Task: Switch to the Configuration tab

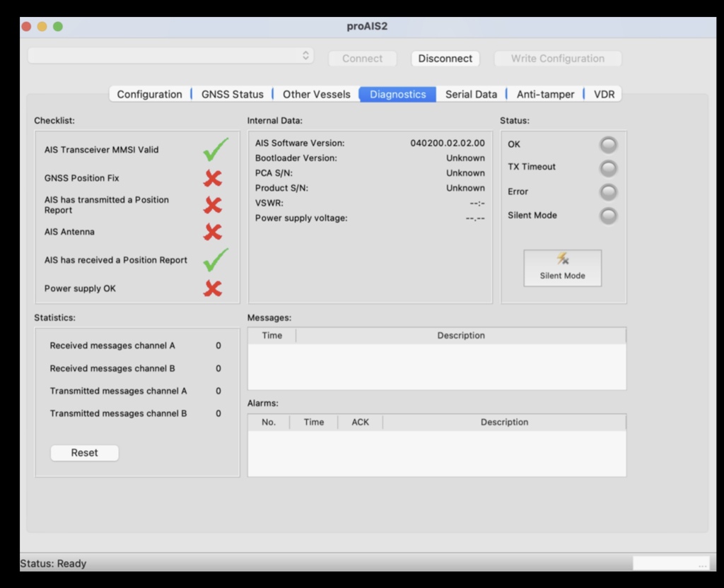Action: [x=150, y=94]
